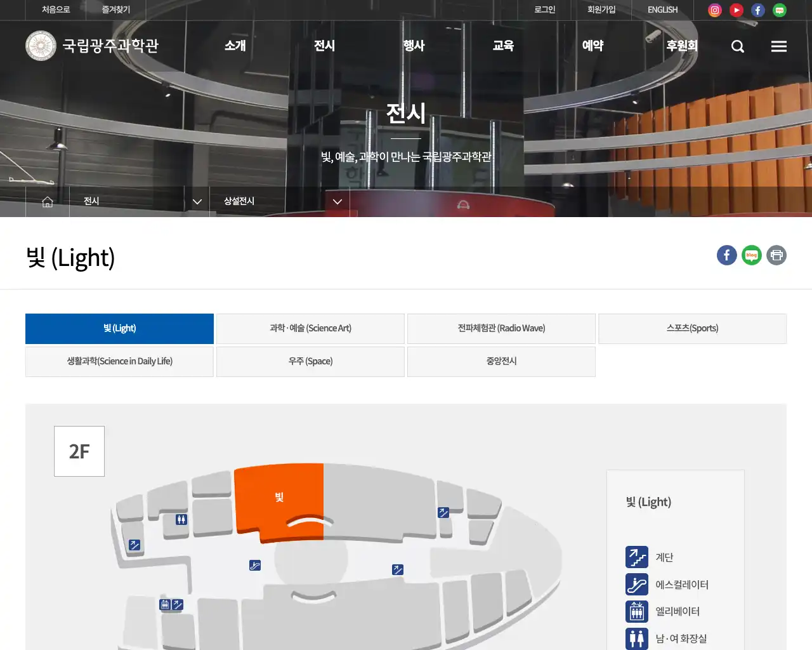Screen dimensions: 812x650
Task: Print the page with printer icon
Action: (776, 255)
